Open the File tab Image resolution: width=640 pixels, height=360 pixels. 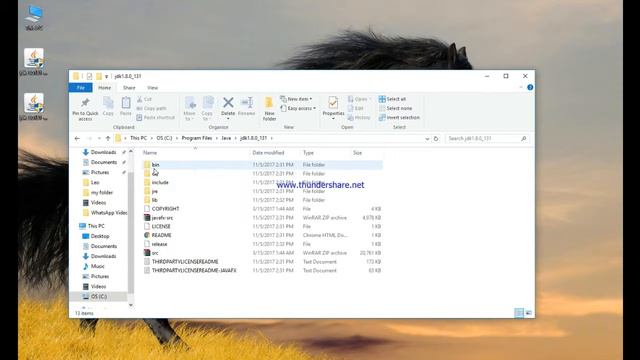coord(81,88)
